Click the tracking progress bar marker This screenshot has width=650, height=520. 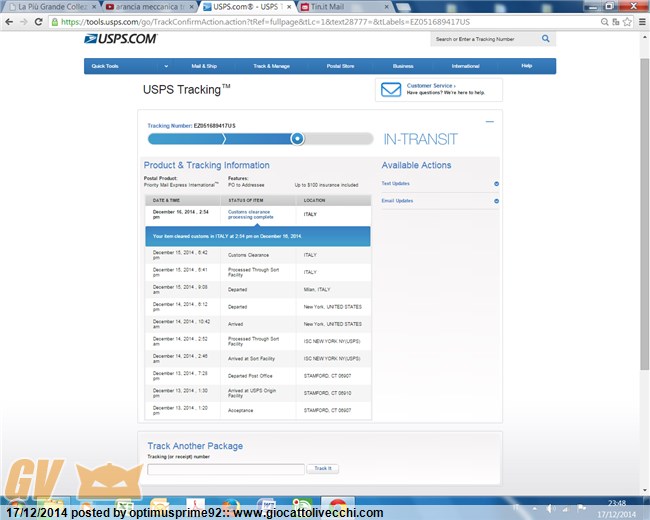coord(297,139)
